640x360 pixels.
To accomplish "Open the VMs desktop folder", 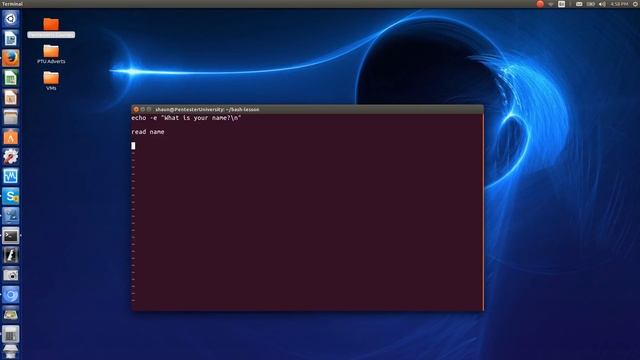I will (x=51, y=81).
